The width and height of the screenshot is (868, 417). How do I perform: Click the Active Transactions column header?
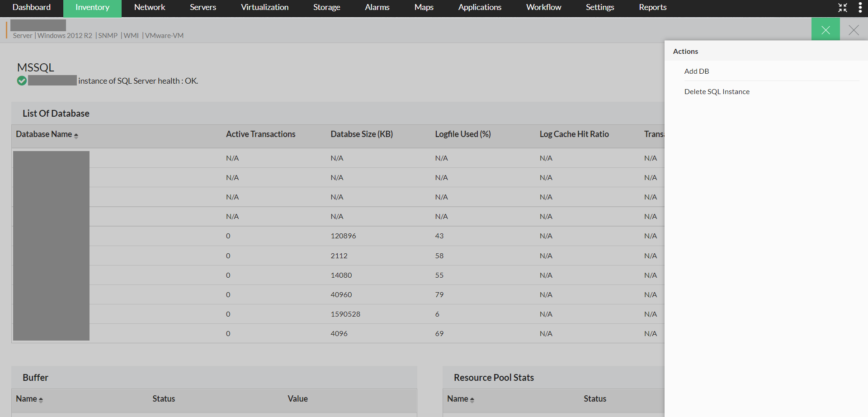(x=260, y=134)
